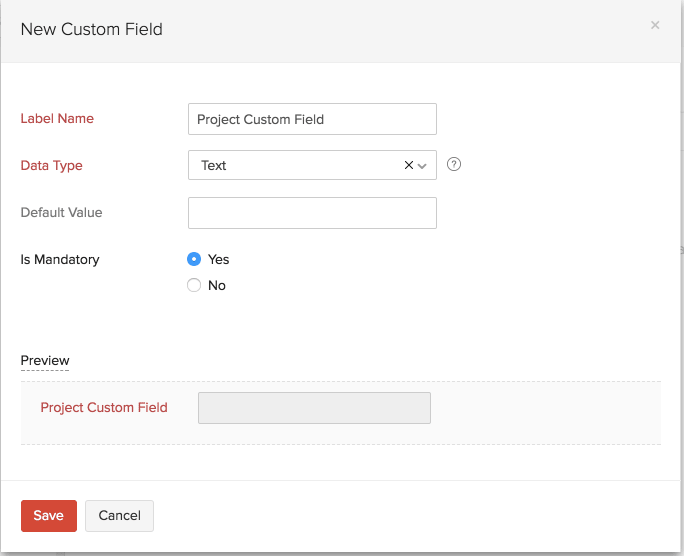Click the Project Custom Field preview label
Viewport: 684px width, 556px height.
104,408
